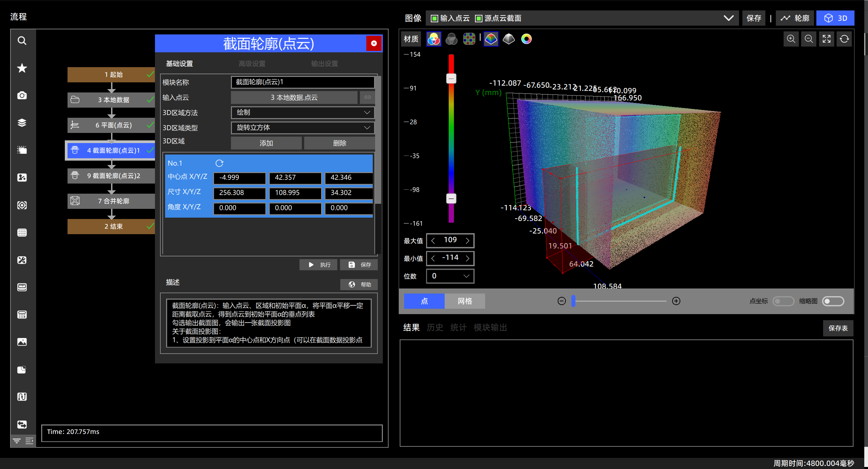
Task: Click the calculator sidebar icon
Action: pos(22,314)
